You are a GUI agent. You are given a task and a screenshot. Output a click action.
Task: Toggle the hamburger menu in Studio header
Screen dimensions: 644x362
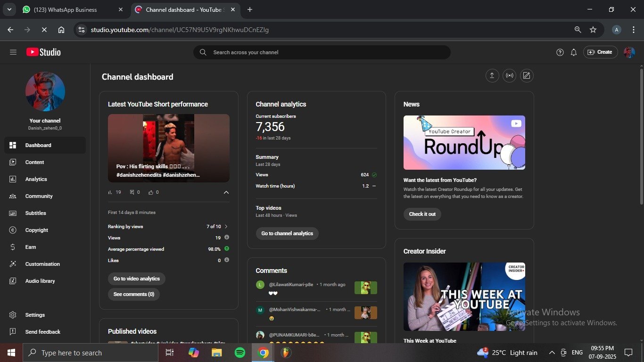tap(13, 52)
